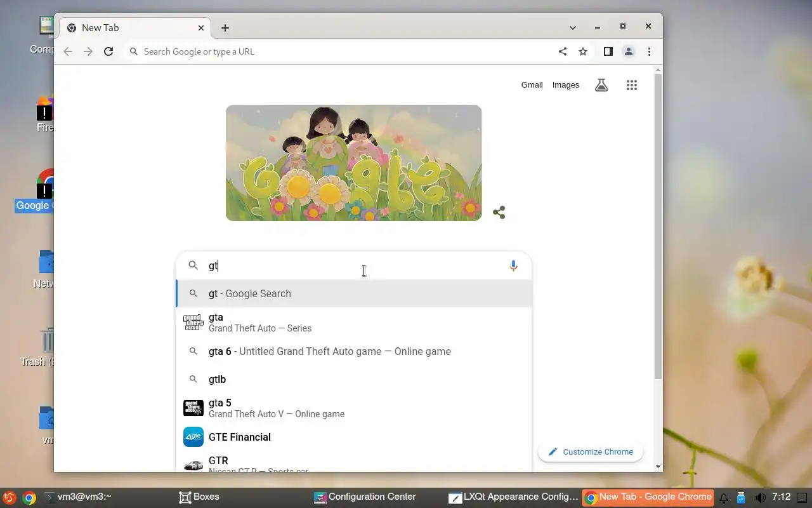The height and width of the screenshot is (508, 812).
Task: Click the New Tab - Google Chrome task
Action: pos(648,497)
